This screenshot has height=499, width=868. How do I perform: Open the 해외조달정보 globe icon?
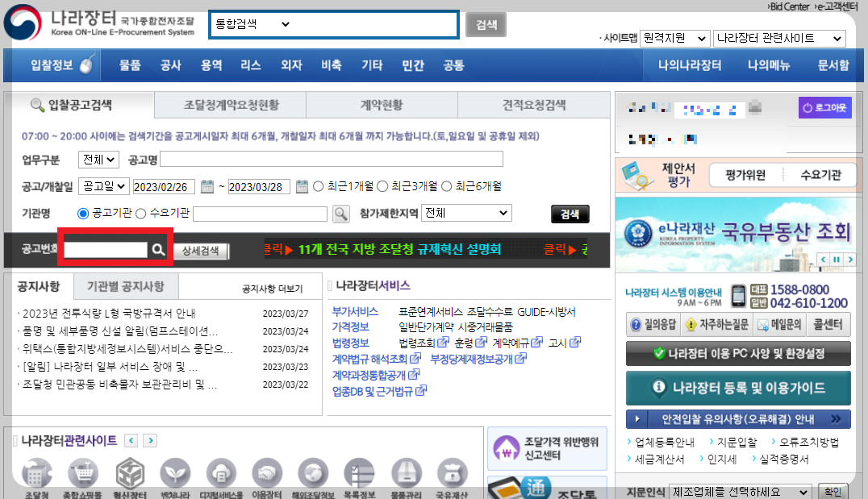(x=313, y=474)
